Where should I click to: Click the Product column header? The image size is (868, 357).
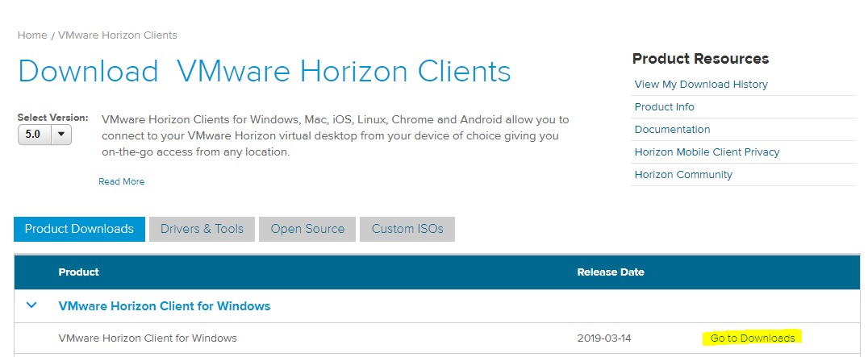[78, 272]
